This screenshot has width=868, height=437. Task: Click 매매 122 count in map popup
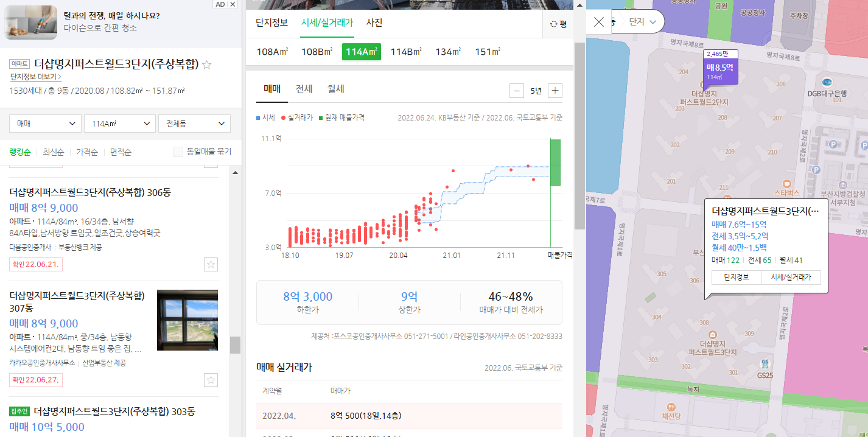point(726,260)
